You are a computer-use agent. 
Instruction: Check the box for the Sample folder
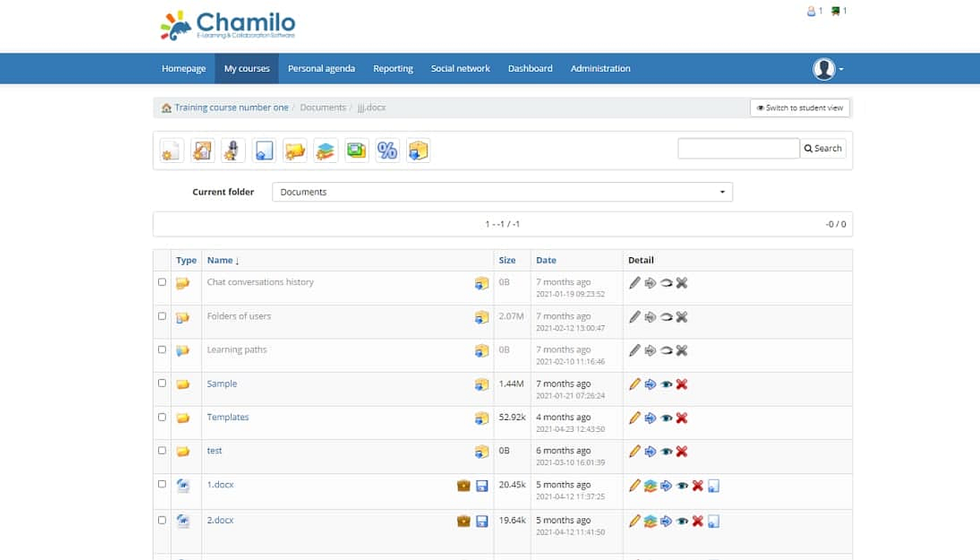point(162,383)
